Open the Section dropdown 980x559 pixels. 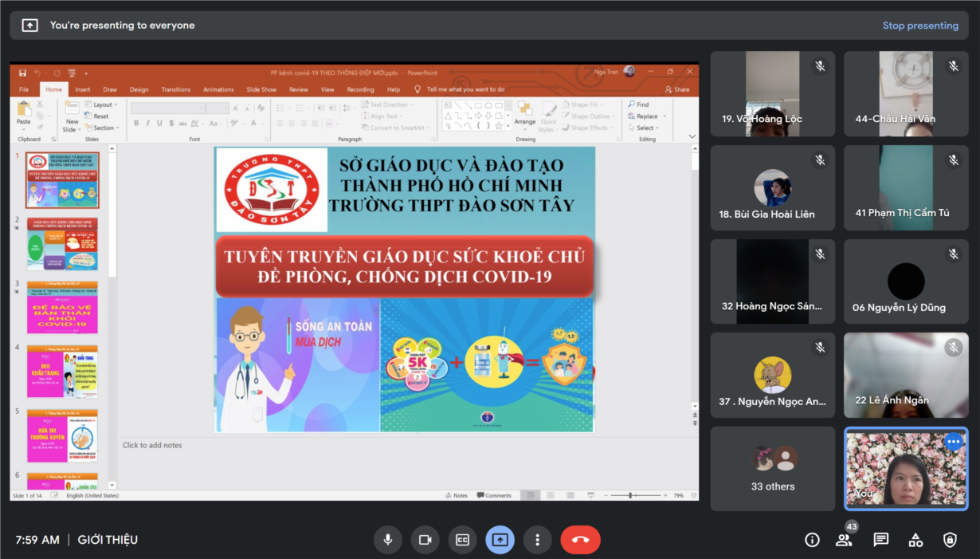point(105,128)
